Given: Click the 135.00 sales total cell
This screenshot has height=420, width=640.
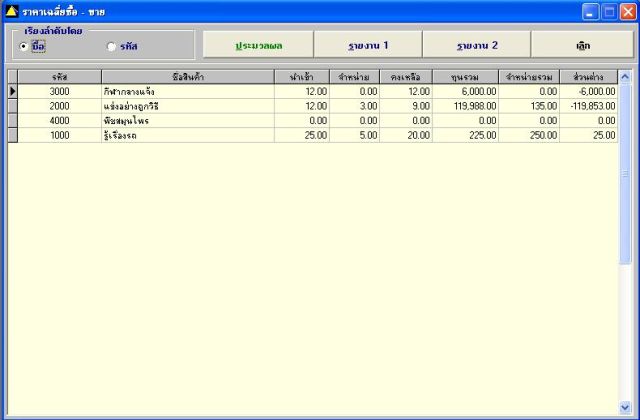Looking at the screenshot, I should click(529, 106).
